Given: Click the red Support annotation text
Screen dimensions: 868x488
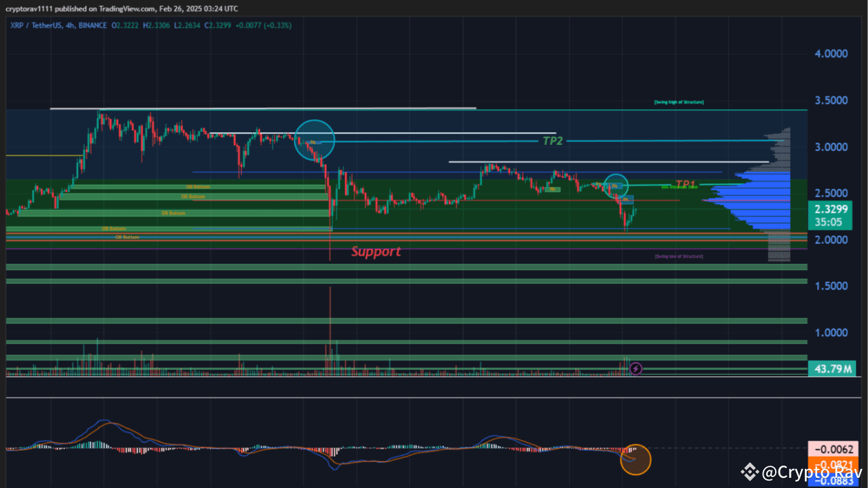Looking at the screenshot, I should point(376,251).
